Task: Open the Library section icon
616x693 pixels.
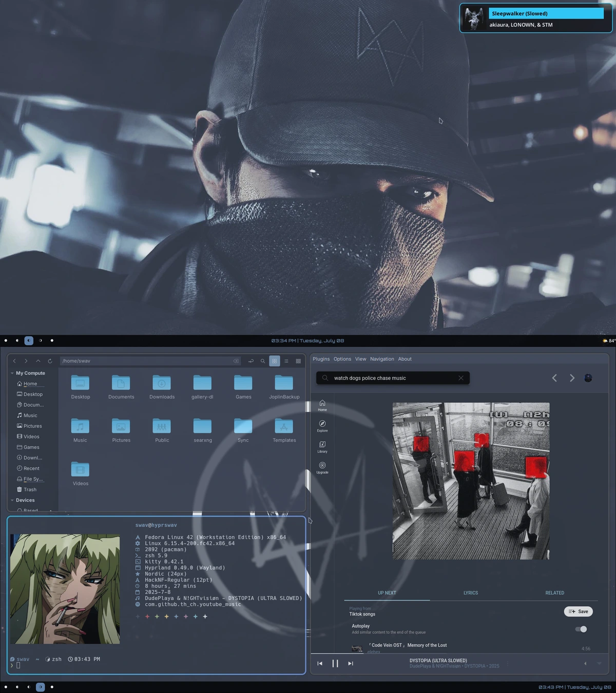Action: (322, 446)
